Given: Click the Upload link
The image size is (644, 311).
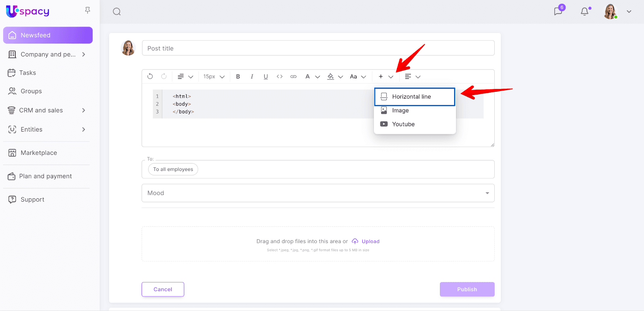Looking at the screenshot, I should 370,241.
